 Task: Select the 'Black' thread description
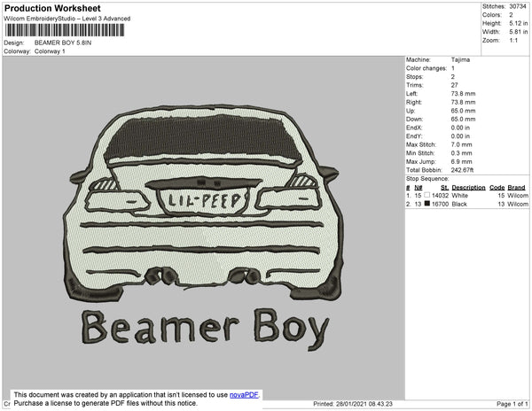pos(459,204)
